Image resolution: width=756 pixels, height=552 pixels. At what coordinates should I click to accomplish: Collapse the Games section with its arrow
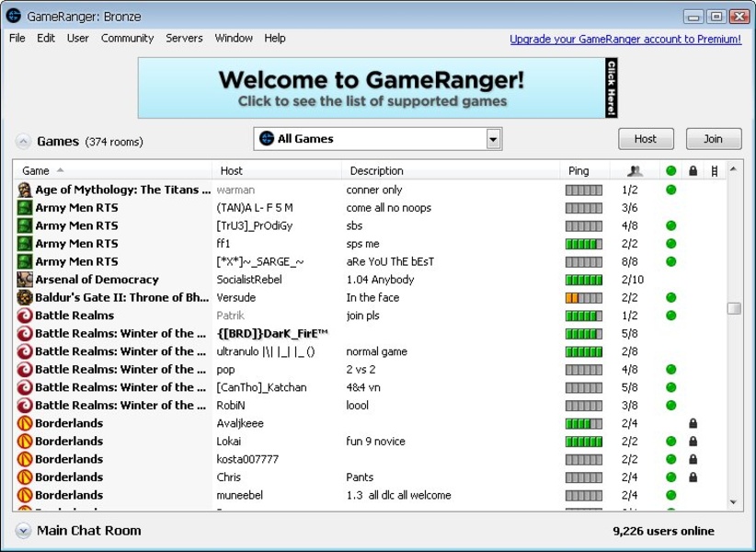pos(22,142)
